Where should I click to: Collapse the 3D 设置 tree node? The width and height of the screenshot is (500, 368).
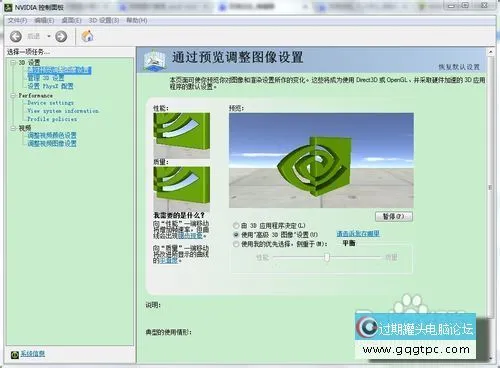coord(13,62)
